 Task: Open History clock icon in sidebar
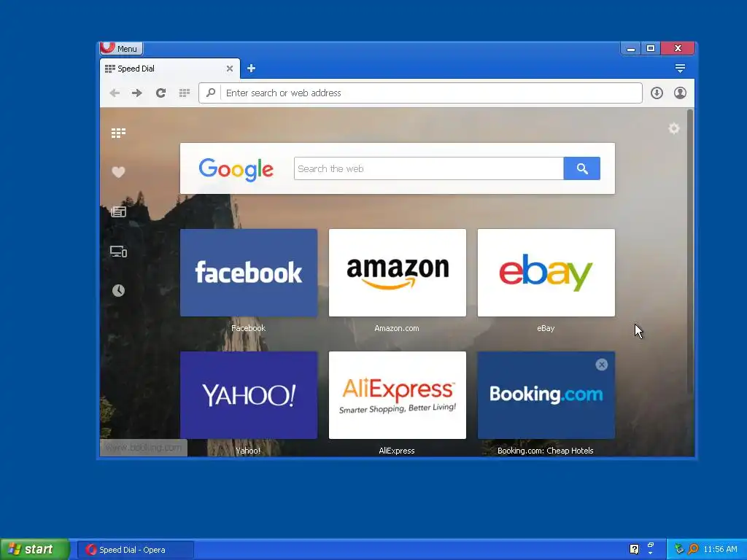(x=118, y=290)
